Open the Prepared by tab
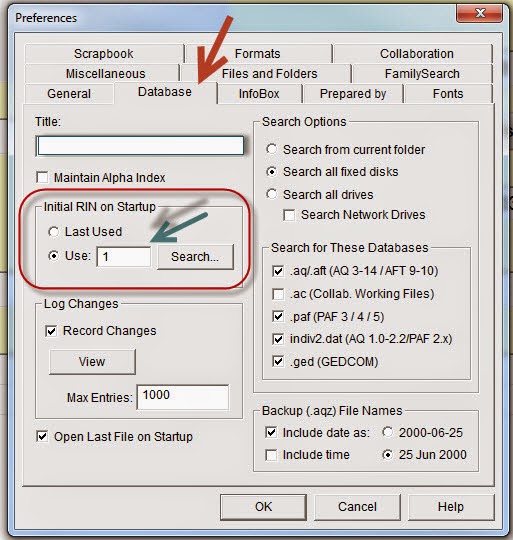513x540 pixels. tap(353, 94)
